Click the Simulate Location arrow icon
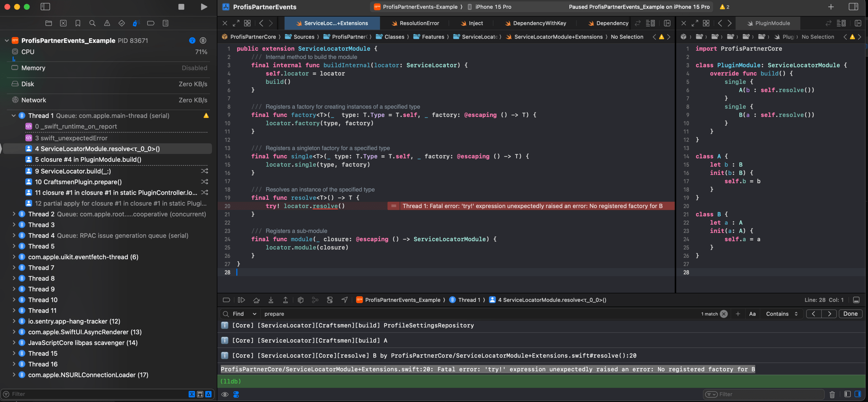 click(x=344, y=300)
